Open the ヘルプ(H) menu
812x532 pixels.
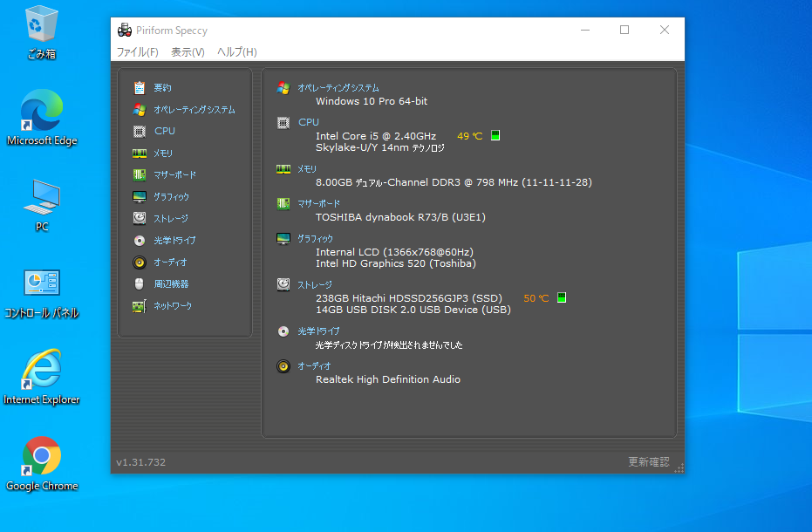[x=236, y=51]
